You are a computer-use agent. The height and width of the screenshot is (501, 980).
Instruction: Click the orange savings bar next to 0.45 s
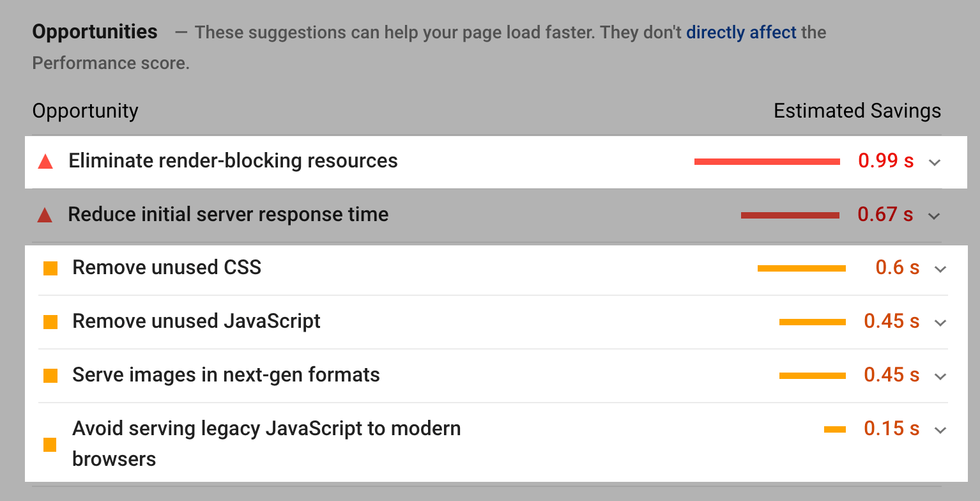click(x=811, y=321)
